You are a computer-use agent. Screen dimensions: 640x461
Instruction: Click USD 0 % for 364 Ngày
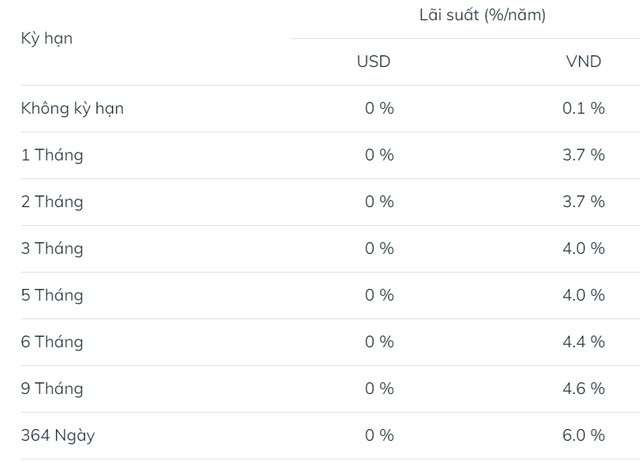tap(379, 435)
